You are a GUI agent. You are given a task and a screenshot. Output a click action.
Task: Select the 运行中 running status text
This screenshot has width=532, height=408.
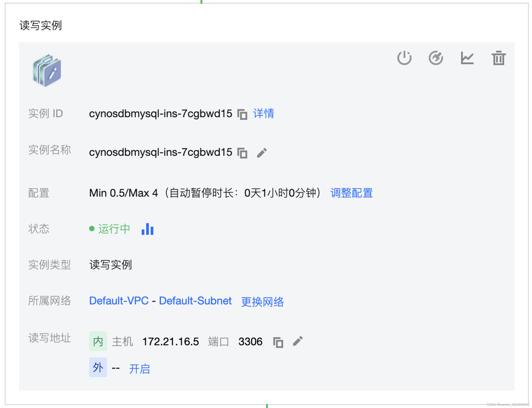point(114,229)
